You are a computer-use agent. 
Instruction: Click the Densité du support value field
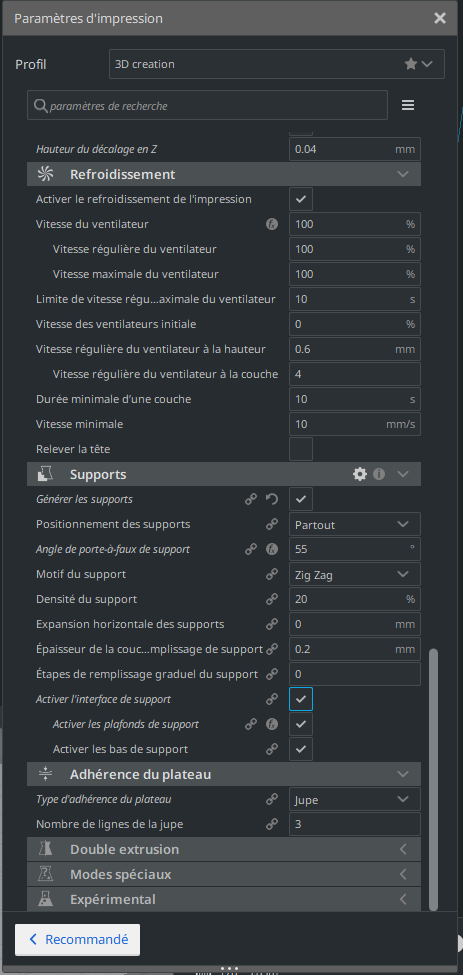[355, 599]
